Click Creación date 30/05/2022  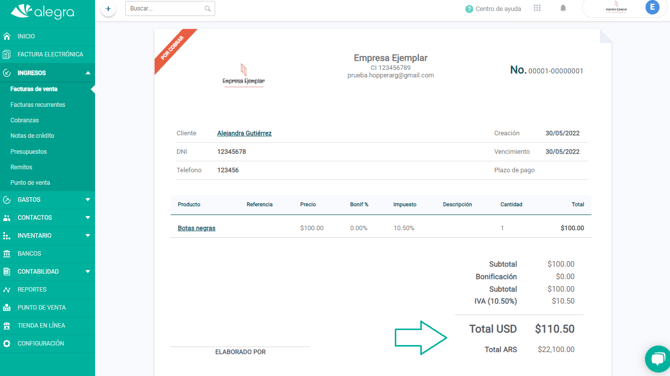[562, 133]
